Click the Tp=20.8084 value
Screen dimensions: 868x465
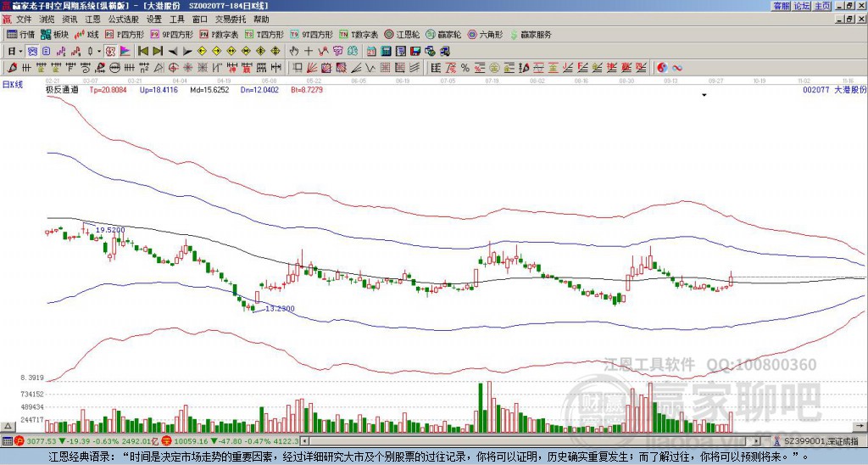point(108,90)
